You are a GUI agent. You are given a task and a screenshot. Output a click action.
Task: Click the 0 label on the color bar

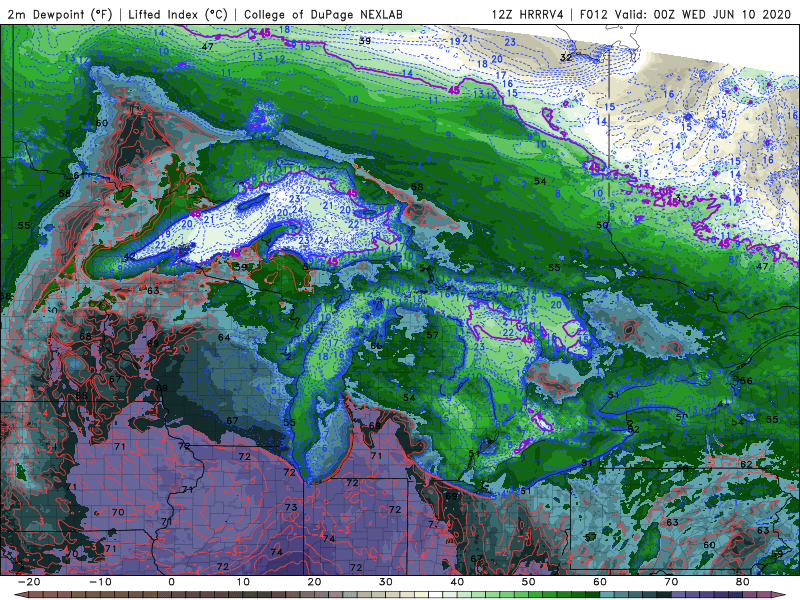(x=171, y=582)
